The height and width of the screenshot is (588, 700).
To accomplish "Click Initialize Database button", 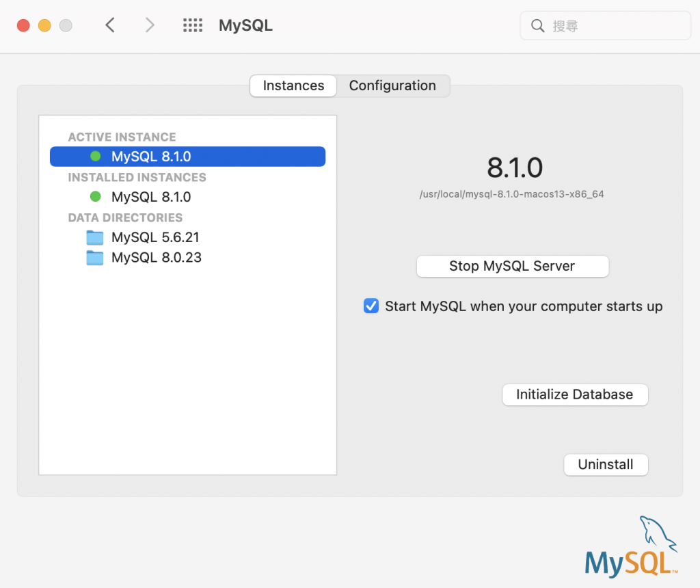I will tap(575, 395).
